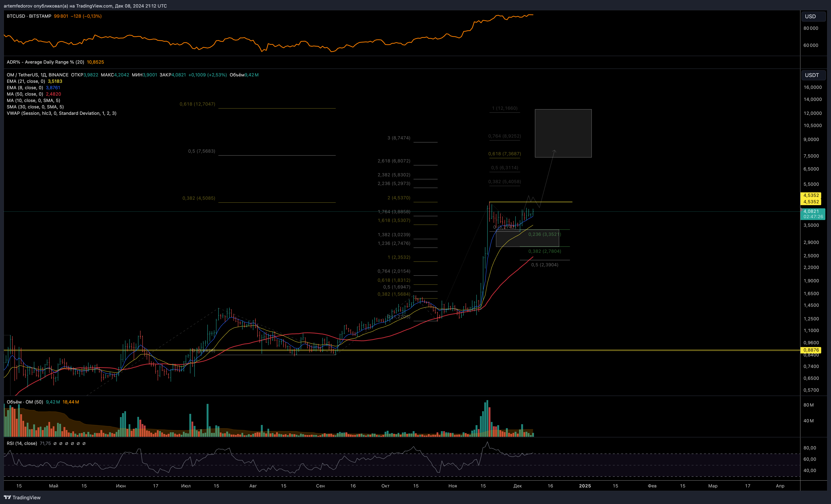
Task: Select the ADR% Average Daily Range legend
Action: pos(45,62)
